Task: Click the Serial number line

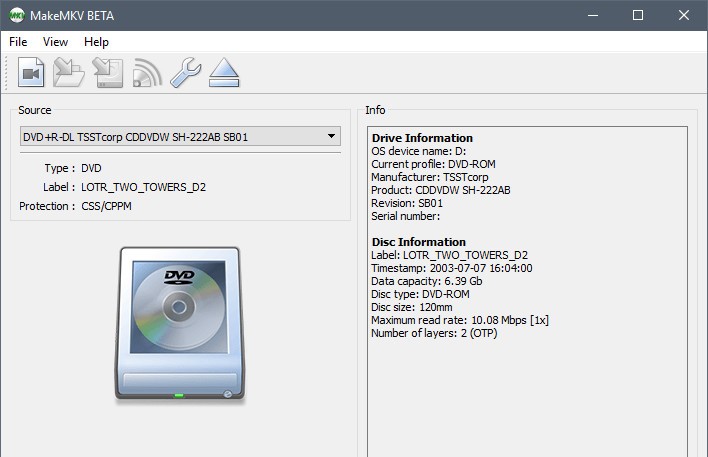Action: [405, 216]
